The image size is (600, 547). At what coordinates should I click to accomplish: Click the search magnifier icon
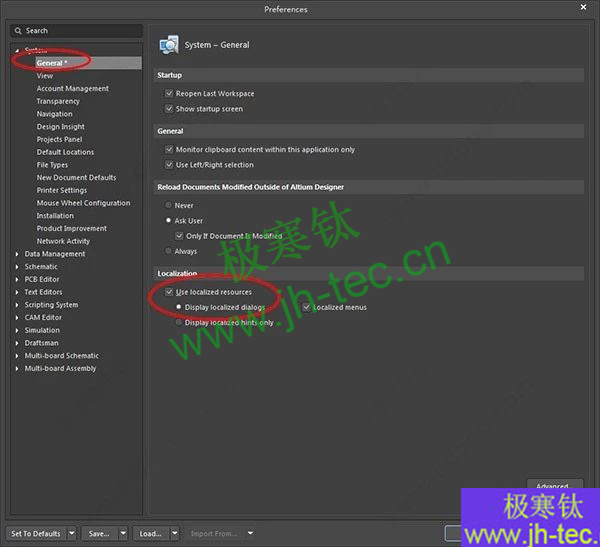click(18, 31)
